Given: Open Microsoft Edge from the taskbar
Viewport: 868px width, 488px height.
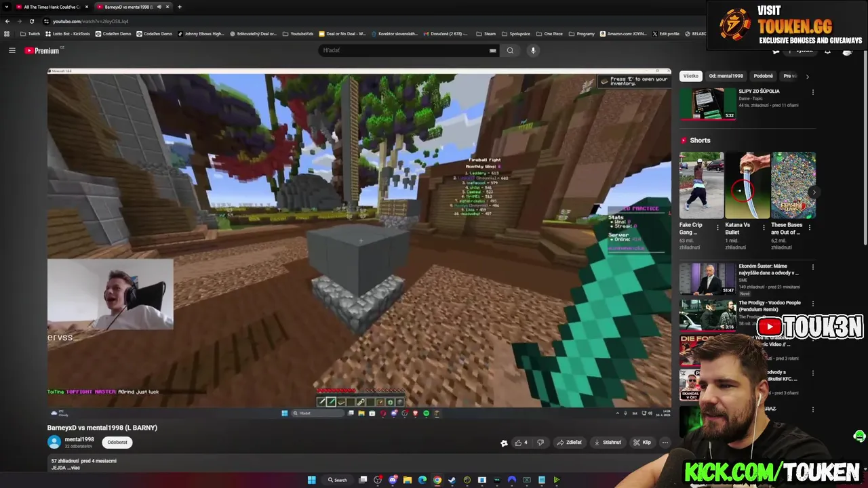Looking at the screenshot, I should tap(422, 480).
